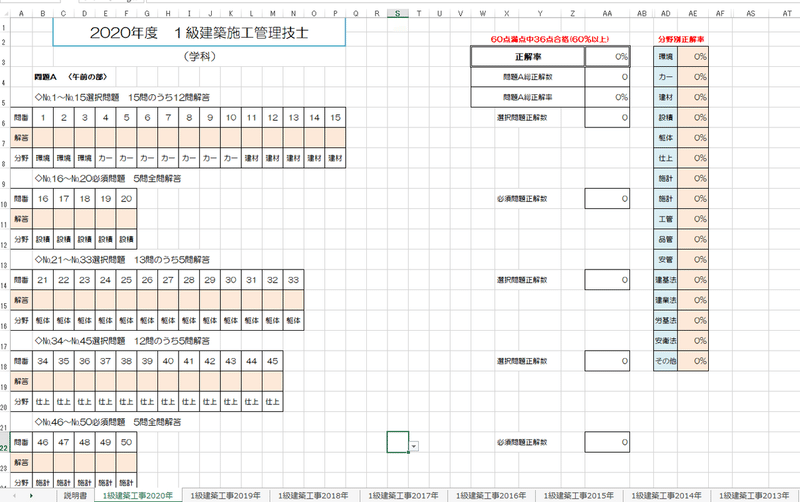
Task: Select the answer cell below question 46
Action: click(43, 462)
